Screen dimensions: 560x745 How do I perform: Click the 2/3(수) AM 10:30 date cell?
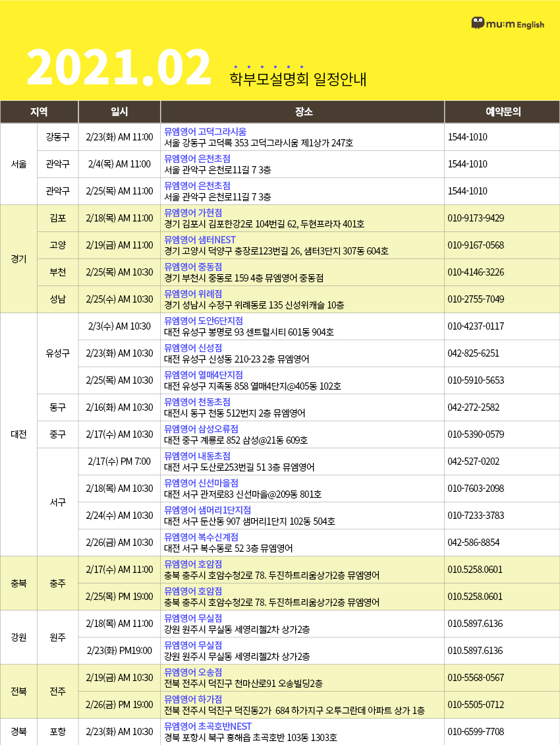click(x=119, y=327)
